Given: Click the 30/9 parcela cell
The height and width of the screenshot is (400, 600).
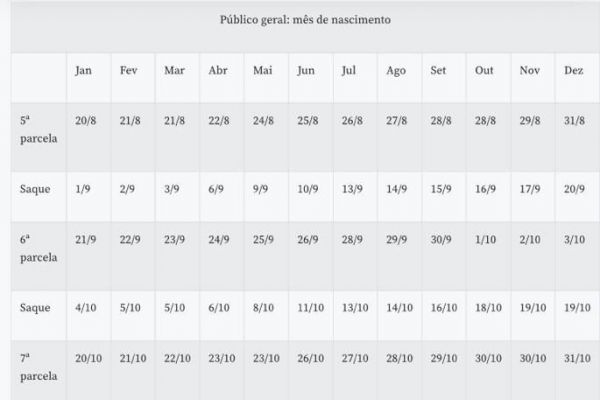Looking at the screenshot, I should pyautogui.click(x=441, y=240).
